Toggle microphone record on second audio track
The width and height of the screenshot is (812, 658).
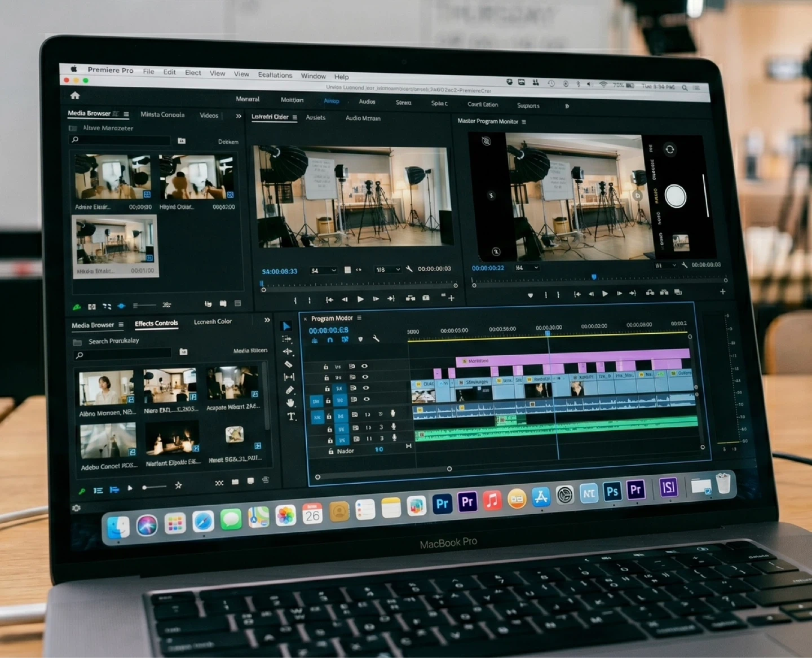click(x=394, y=427)
